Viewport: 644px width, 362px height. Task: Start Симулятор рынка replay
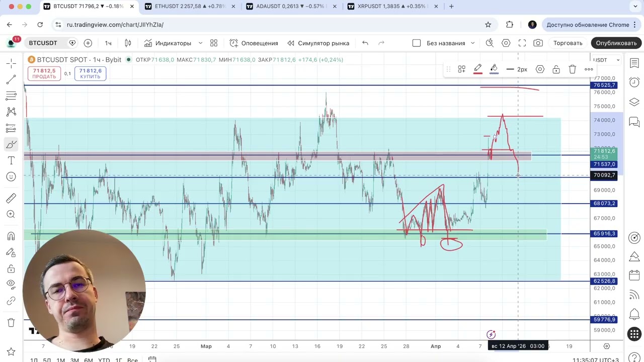[318, 43]
